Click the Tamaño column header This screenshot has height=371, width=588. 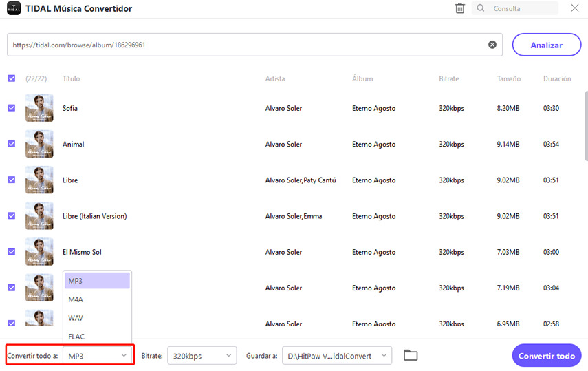(508, 78)
